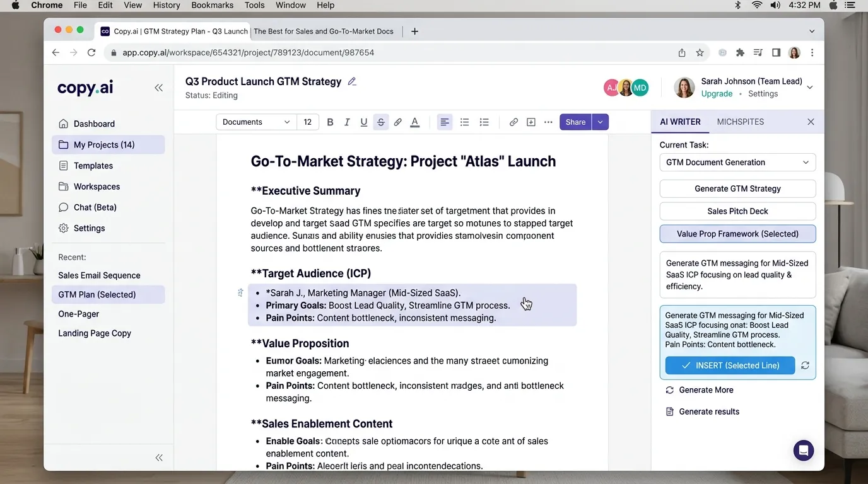Open Chat (Beta)
This screenshot has height=484, width=868.
pos(108,207)
